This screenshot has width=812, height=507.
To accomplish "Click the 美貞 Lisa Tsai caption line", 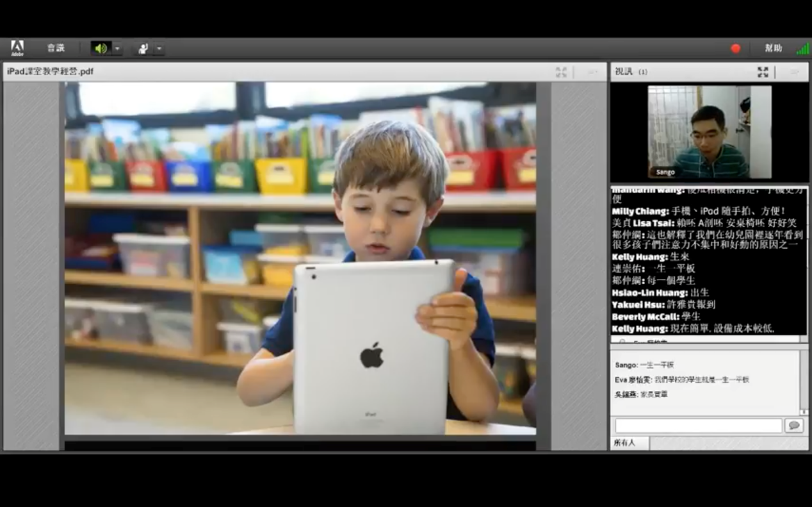I will point(704,222).
